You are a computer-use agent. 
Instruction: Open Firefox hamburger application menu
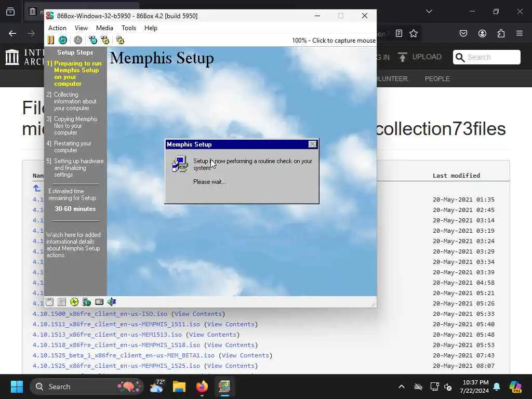(x=520, y=33)
